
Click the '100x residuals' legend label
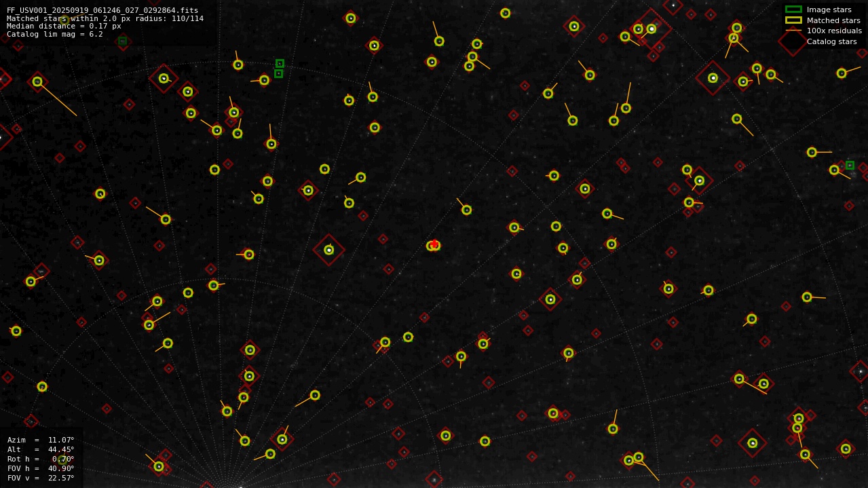pos(834,31)
